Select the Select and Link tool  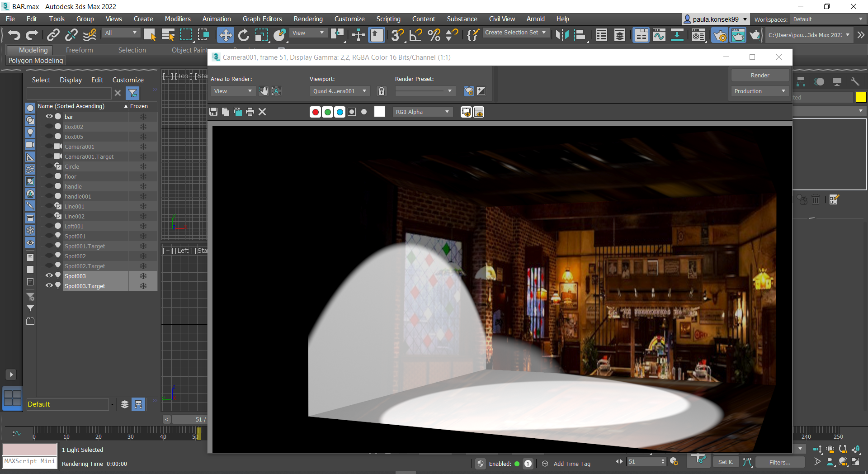point(53,35)
